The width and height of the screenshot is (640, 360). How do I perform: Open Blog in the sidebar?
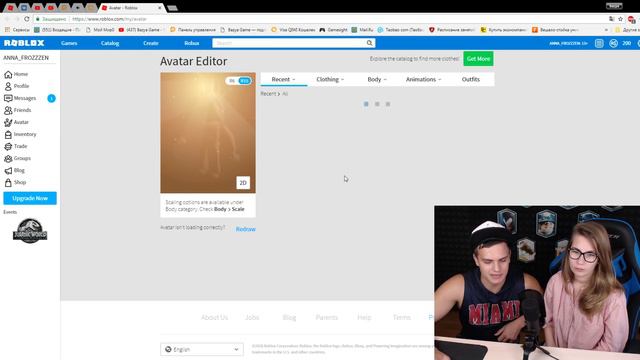[14, 170]
